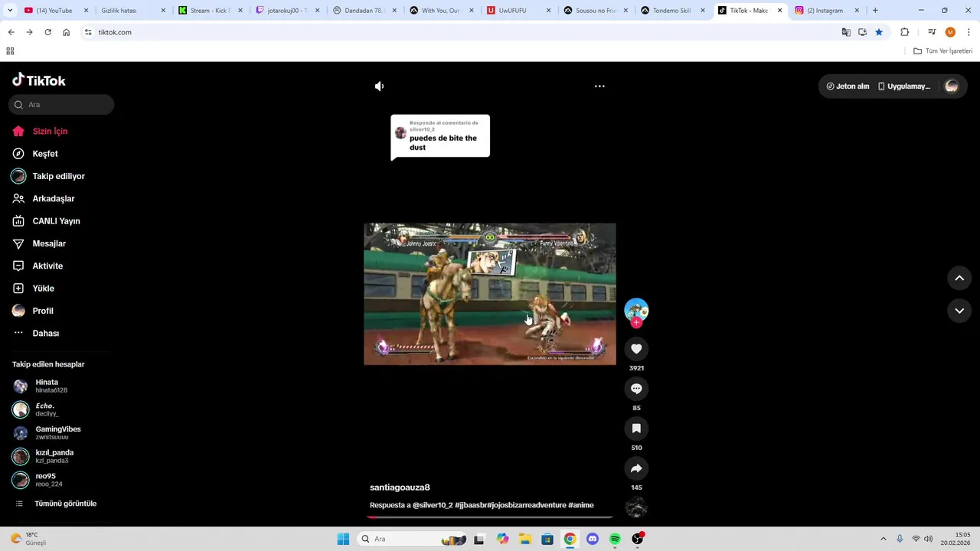Screen dimensions: 980x551
Task: Switch to the Stream - Kick tab
Action: tap(211, 11)
